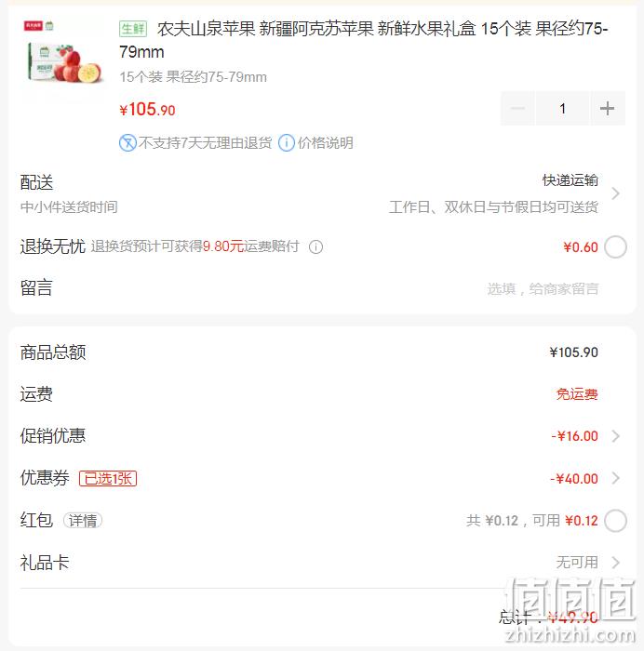The width and height of the screenshot is (644, 651).
Task: Click the minus icon to decrease quantity
Action: [517, 109]
